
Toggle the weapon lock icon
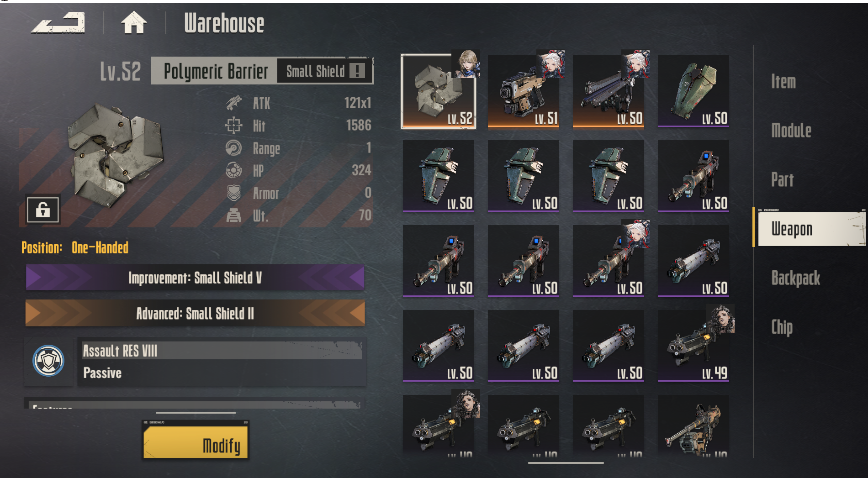point(43,210)
